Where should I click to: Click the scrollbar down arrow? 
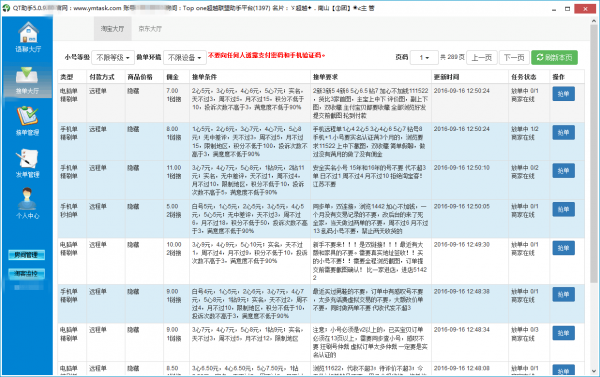[593, 371]
